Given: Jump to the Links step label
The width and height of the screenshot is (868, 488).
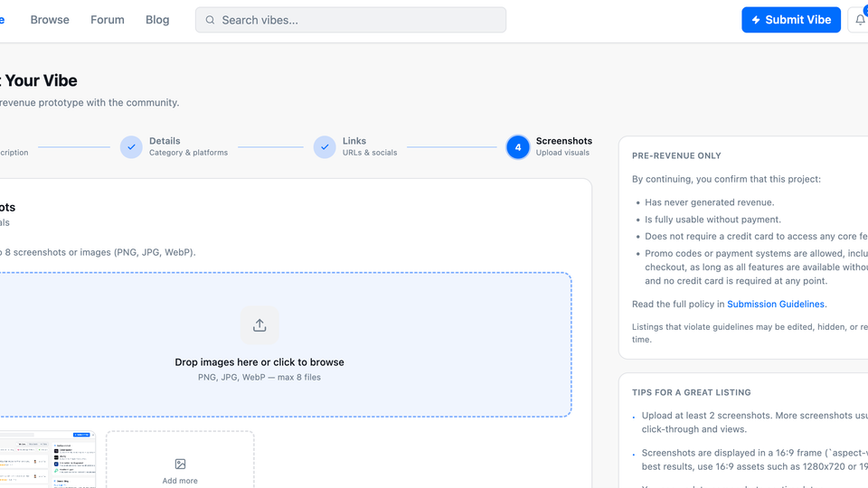Looking at the screenshot, I should click(x=354, y=141).
